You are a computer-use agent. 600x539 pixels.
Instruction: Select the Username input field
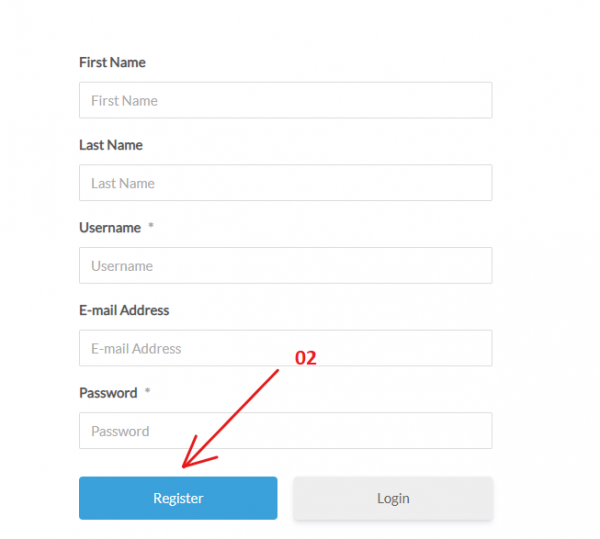tap(285, 266)
